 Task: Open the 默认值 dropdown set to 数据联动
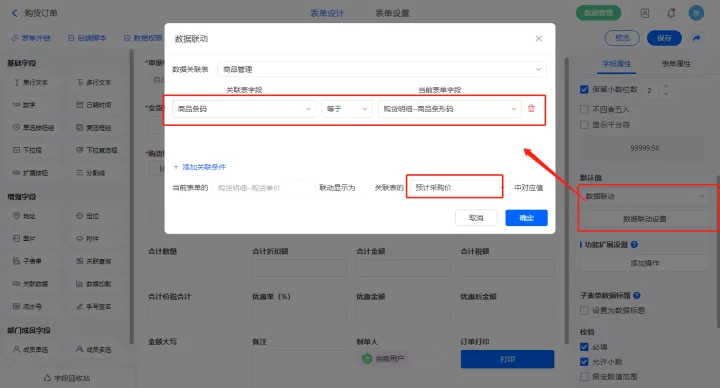(644, 196)
